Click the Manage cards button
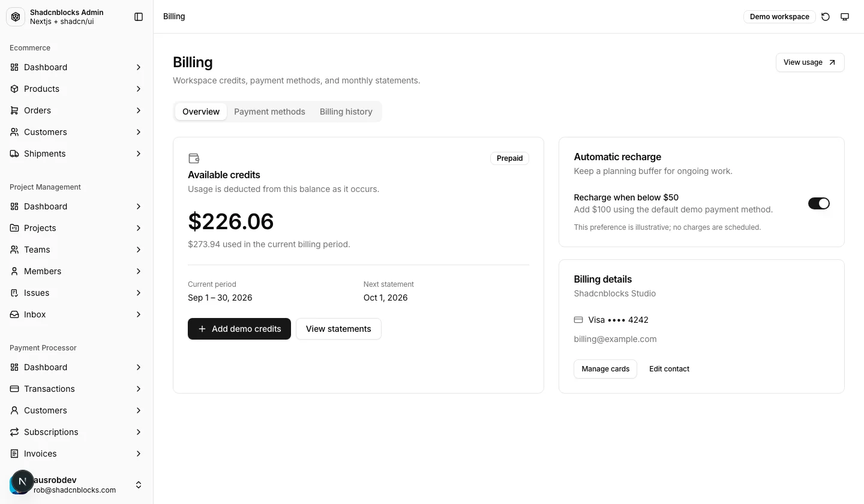 point(605,369)
